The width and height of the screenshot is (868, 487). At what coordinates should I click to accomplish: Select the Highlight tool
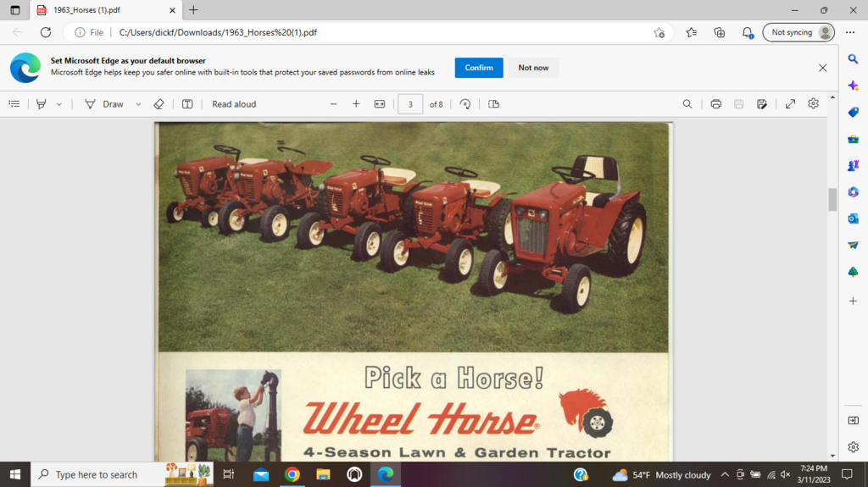click(x=41, y=104)
